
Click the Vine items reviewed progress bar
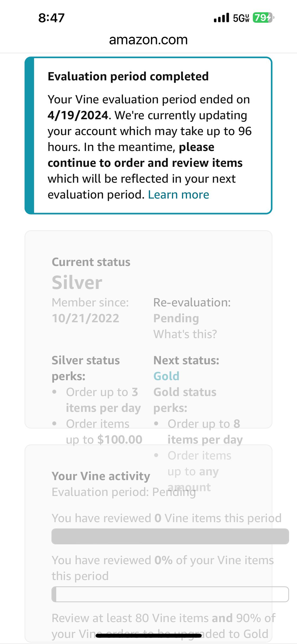[x=170, y=536]
